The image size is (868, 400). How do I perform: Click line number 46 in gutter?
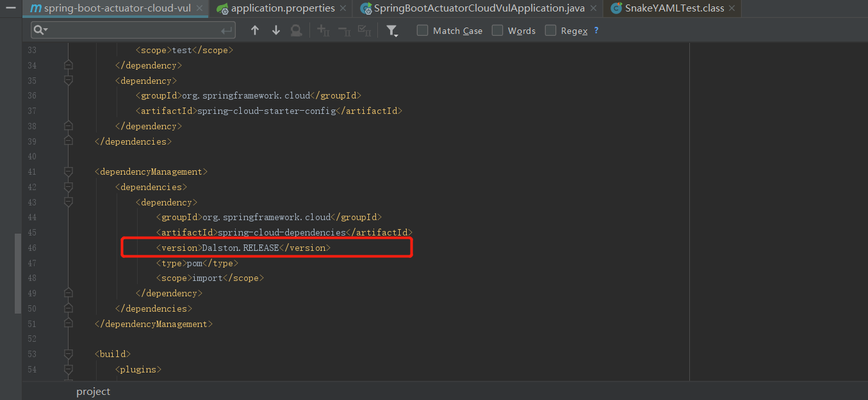point(31,248)
